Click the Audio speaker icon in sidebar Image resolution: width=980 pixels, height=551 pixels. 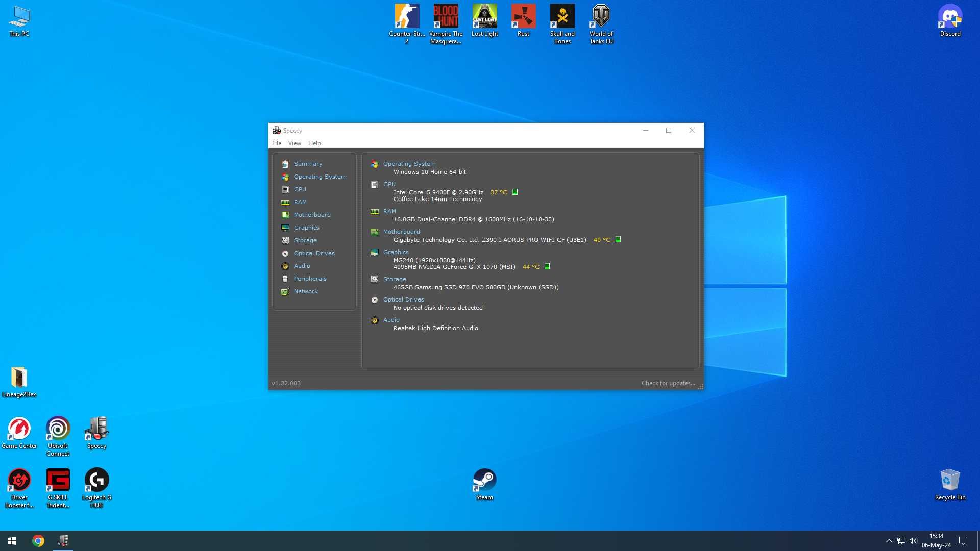tap(285, 266)
